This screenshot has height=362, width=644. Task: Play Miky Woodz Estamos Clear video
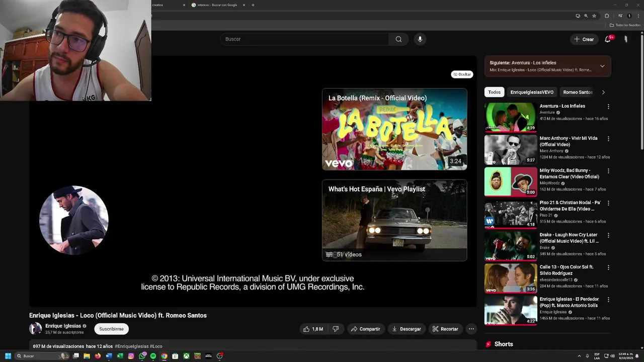510,182
